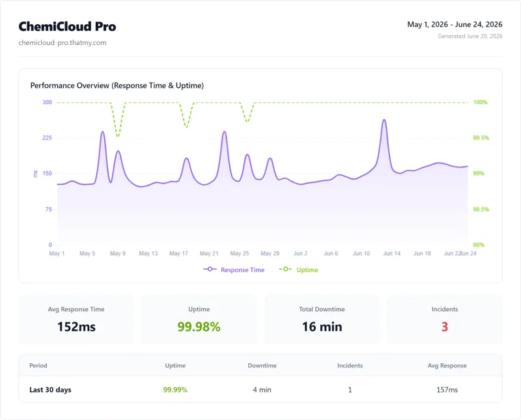Click the 152ms average response value
521x420 pixels.
click(76, 327)
